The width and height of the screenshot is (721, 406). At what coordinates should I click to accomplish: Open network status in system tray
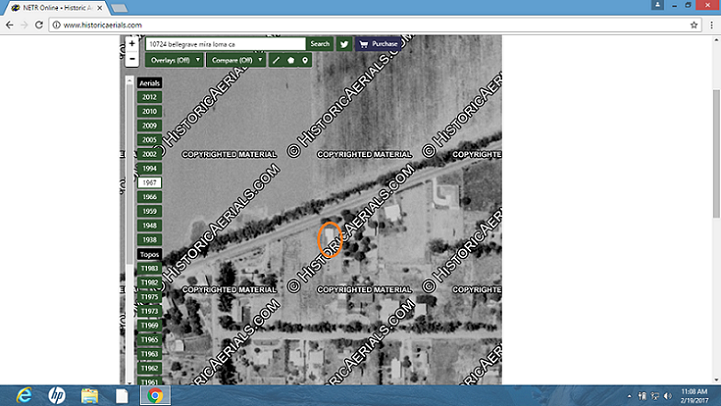(655, 395)
